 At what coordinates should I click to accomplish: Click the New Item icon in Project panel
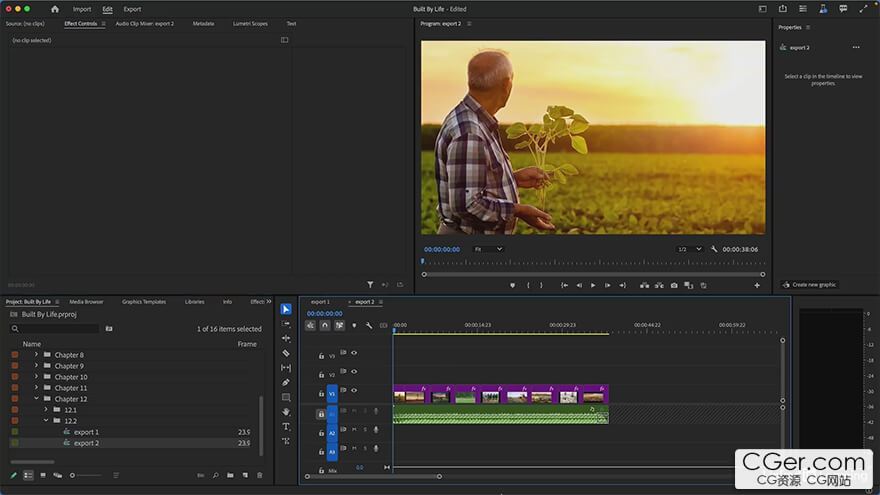[245, 475]
